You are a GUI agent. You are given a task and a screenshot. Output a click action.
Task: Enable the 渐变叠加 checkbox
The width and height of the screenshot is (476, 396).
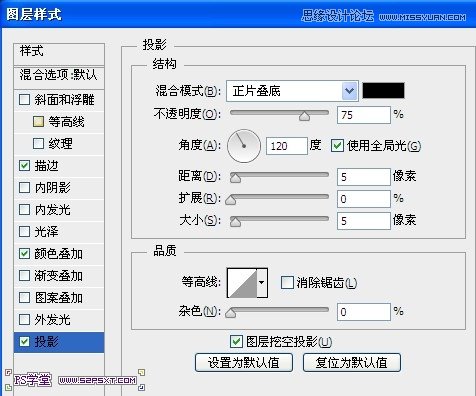point(24,276)
